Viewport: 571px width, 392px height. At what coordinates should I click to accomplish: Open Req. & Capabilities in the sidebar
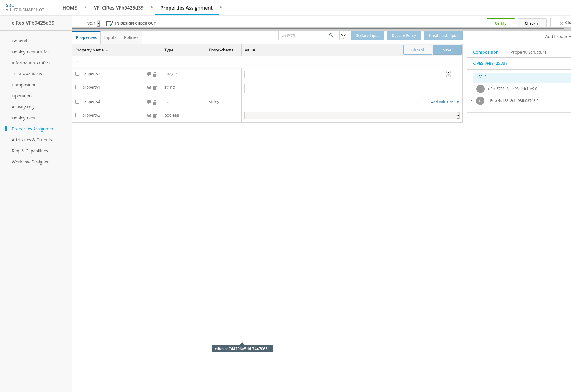click(x=30, y=151)
